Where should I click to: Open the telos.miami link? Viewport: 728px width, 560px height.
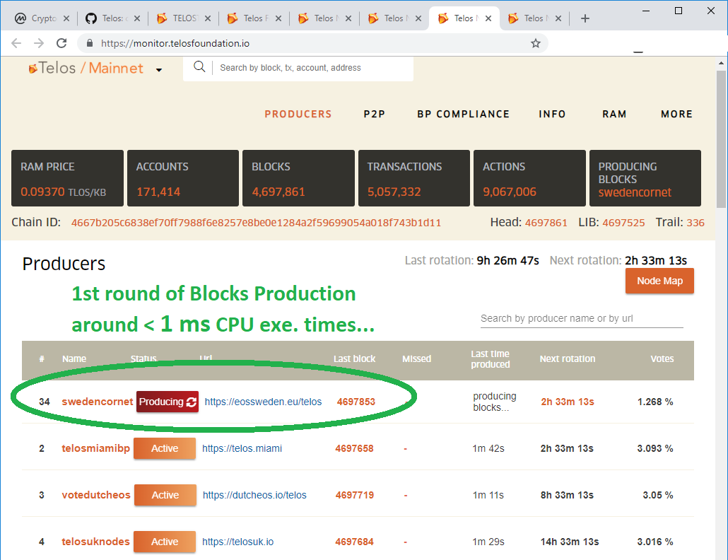tap(242, 448)
